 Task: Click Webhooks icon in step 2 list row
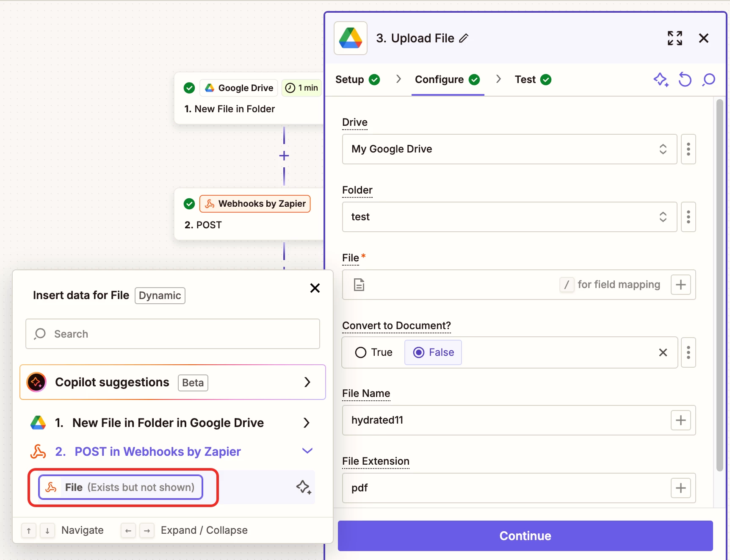(38, 452)
